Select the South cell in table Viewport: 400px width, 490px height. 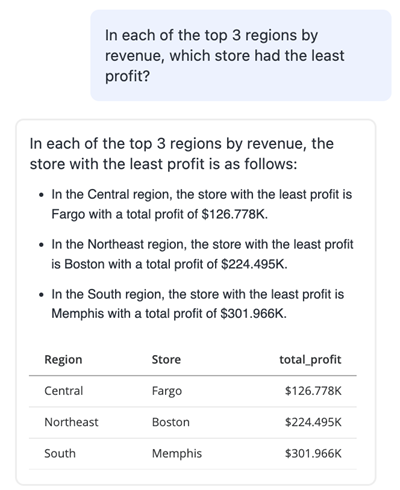coord(60,453)
